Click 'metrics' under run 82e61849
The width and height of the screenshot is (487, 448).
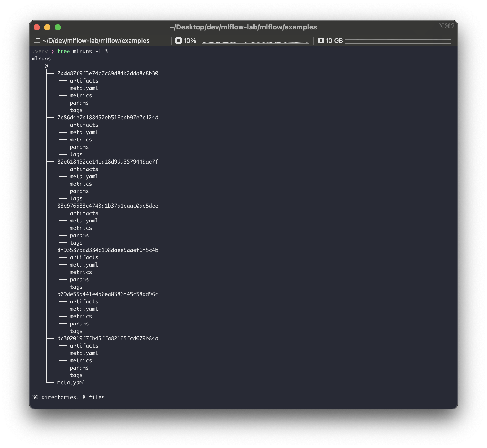pyautogui.click(x=81, y=184)
